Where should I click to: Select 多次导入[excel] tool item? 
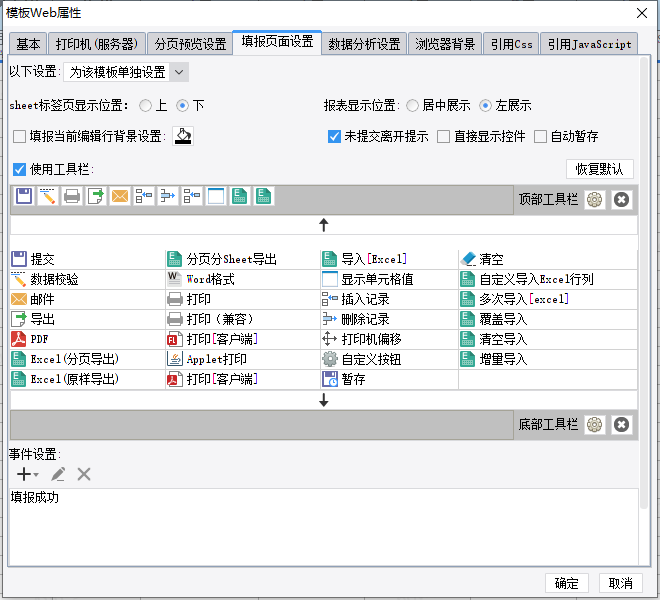click(548, 299)
